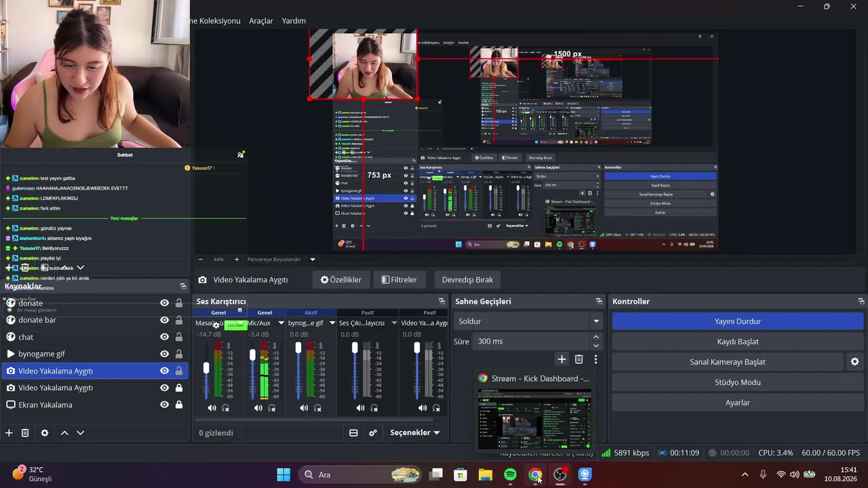Show hidden system tray icons chevron

(745, 474)
